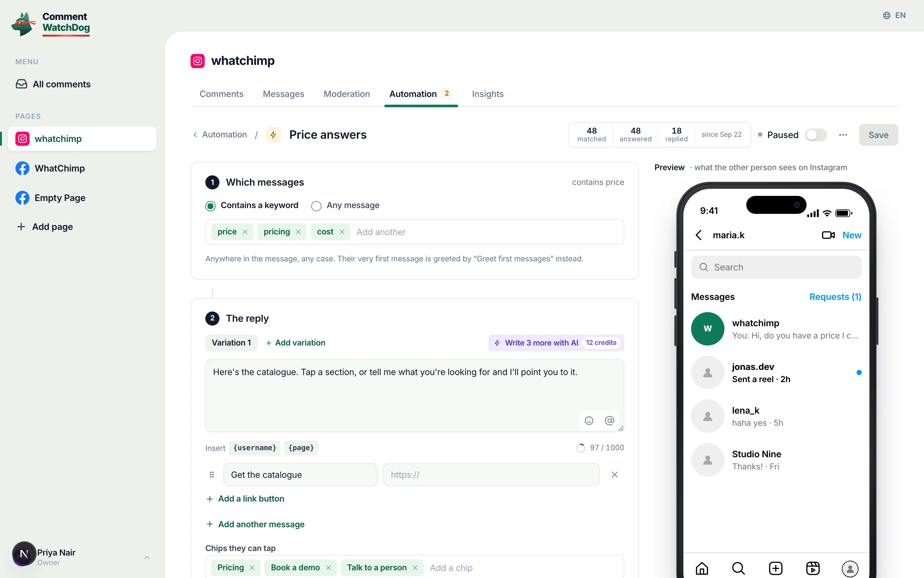Screen dimensions: 924x578
Task: Open the language globe icon
Action: 886,15
